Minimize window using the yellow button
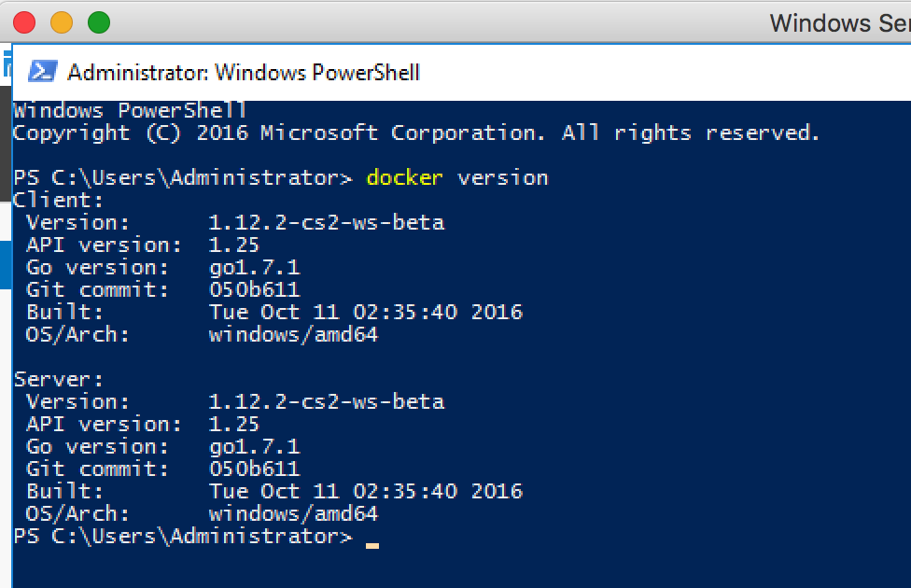 [x=62, y=22]
